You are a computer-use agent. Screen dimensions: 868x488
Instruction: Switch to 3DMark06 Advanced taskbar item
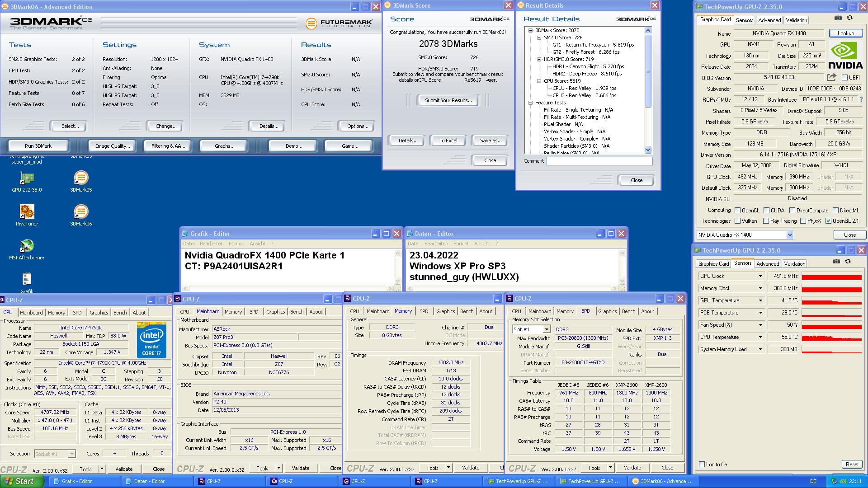coord(663,481)
